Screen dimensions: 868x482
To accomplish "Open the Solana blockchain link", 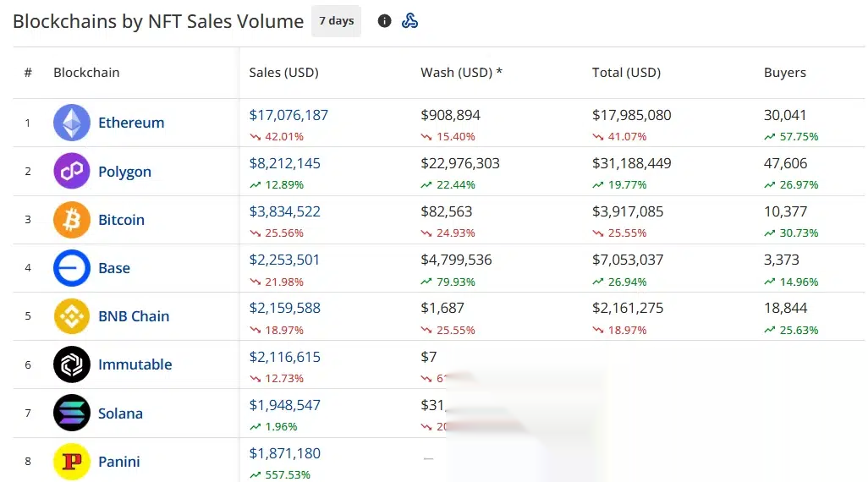I will click(120, 414).
